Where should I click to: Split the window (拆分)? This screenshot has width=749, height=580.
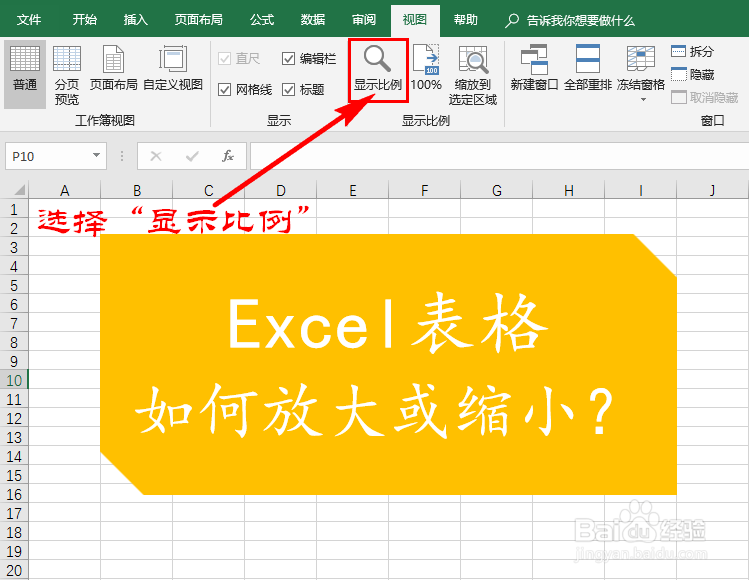[692, 51]
